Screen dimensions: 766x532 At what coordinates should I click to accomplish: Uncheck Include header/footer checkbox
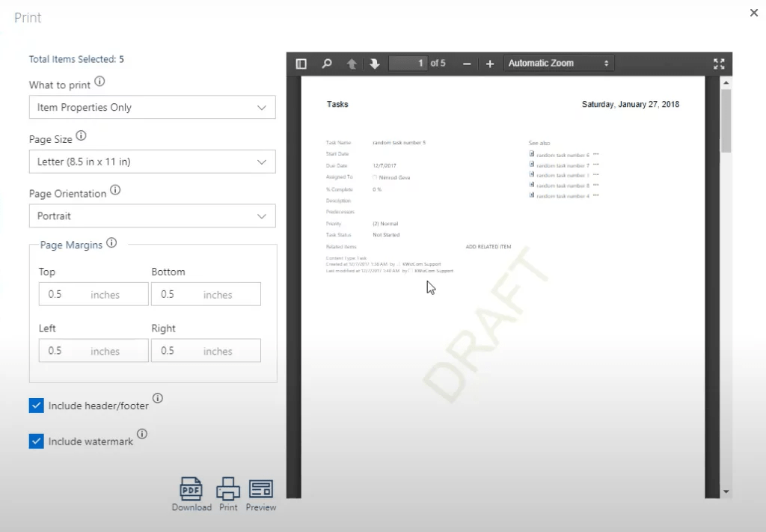click(x=36, y=406)
